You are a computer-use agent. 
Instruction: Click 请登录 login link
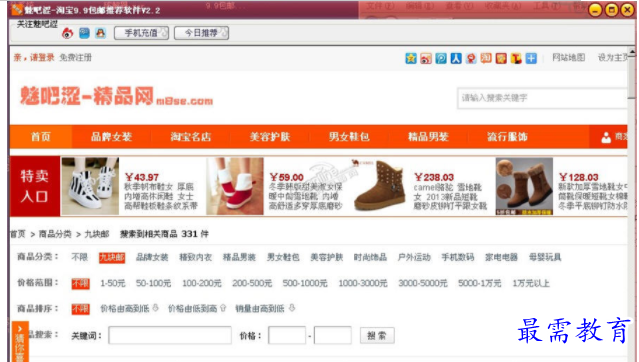(x=42, y=57)
